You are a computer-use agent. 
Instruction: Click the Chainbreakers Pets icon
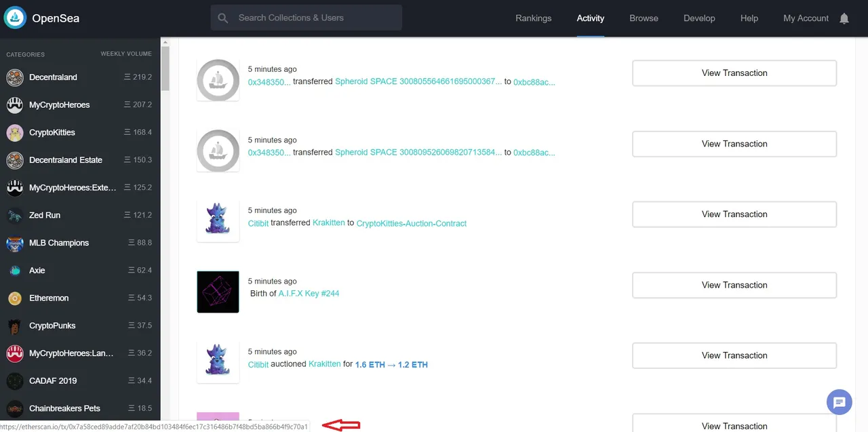[15, 409]
